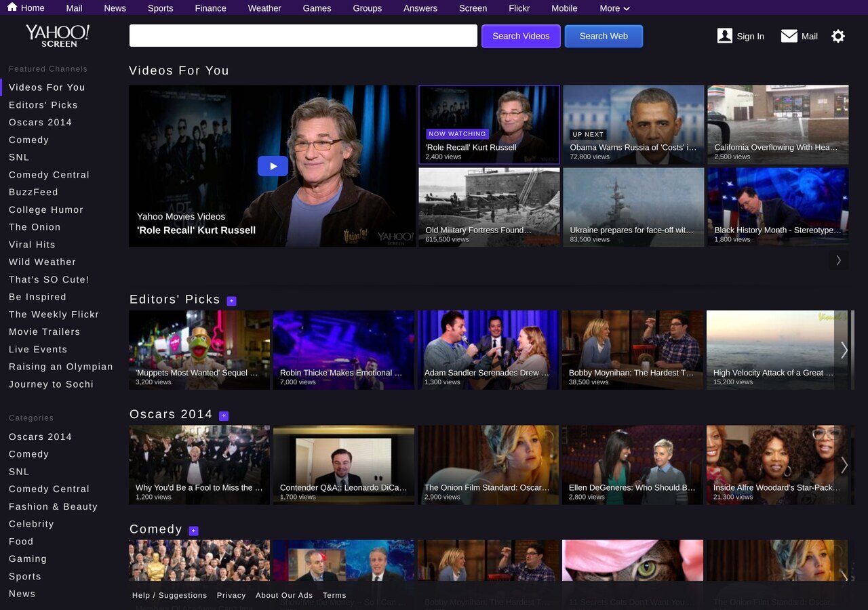Open College Humor channel

tap(46, 210)
